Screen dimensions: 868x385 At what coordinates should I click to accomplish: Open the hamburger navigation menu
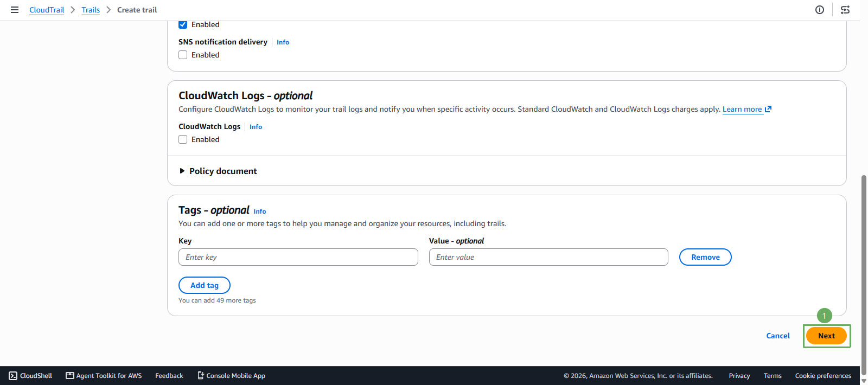tap(15, 10)
